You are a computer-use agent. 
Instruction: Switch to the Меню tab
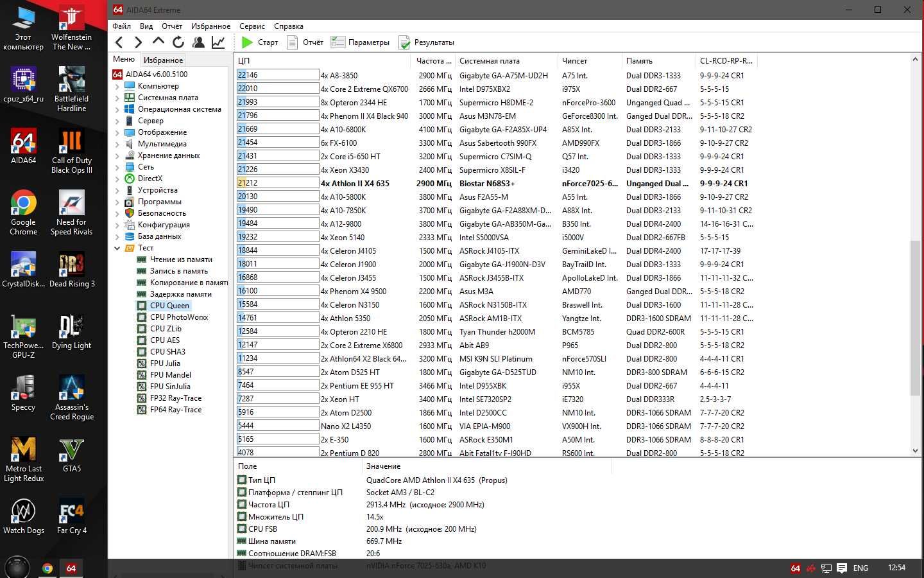point(124,59)
